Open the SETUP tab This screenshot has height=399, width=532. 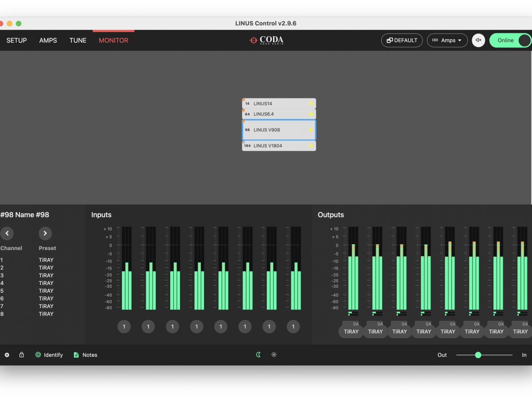point(16,40)
